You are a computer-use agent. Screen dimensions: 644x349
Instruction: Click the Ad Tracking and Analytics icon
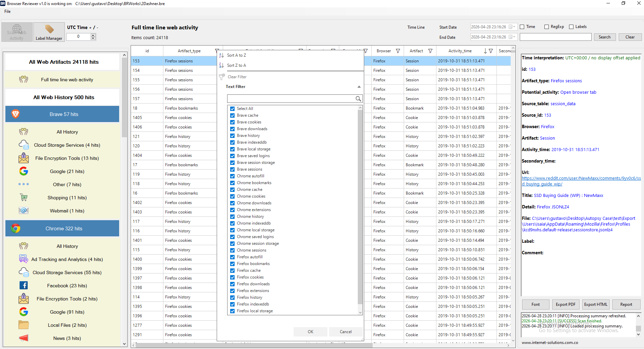point(24,259)
